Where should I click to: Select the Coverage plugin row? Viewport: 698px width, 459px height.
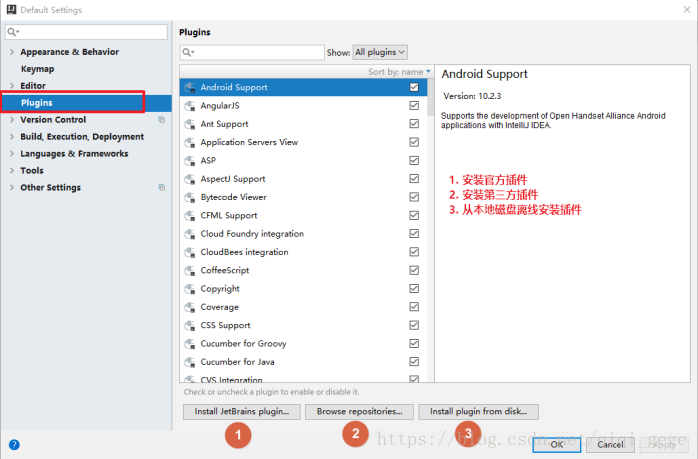303,307
